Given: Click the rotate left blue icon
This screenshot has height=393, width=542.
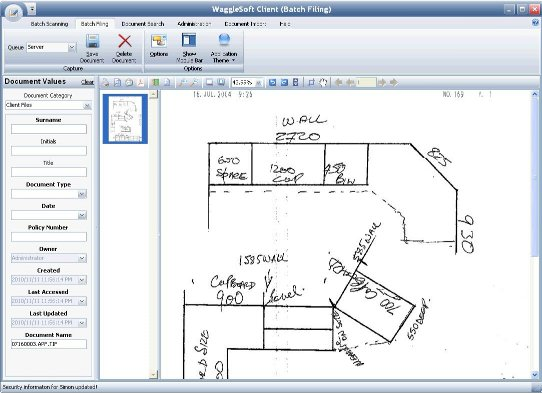Looking at the screenshot, I should pyautogui.click(x=272, y=83).
